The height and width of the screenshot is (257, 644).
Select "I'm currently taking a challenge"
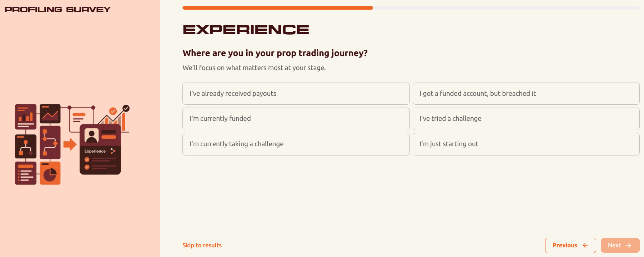[296, 144]
